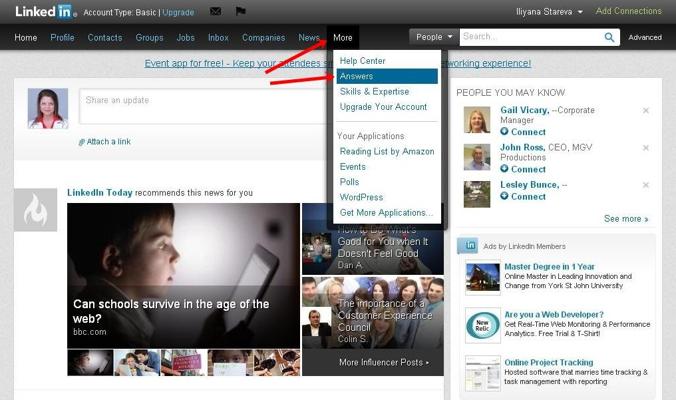The image size is (676, 400).
Task: Open the Iliyana Stareva account dropdown
Action: point(549,12)
